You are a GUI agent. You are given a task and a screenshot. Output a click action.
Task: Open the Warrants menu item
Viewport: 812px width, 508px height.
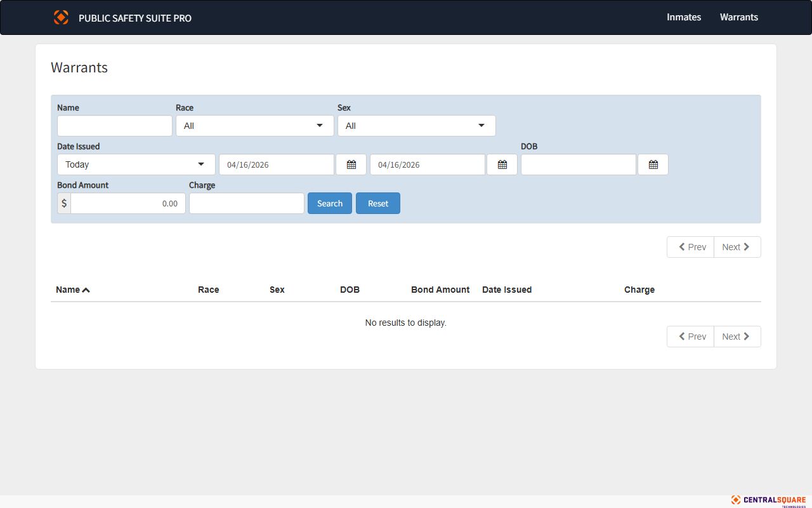coord(738,17)
